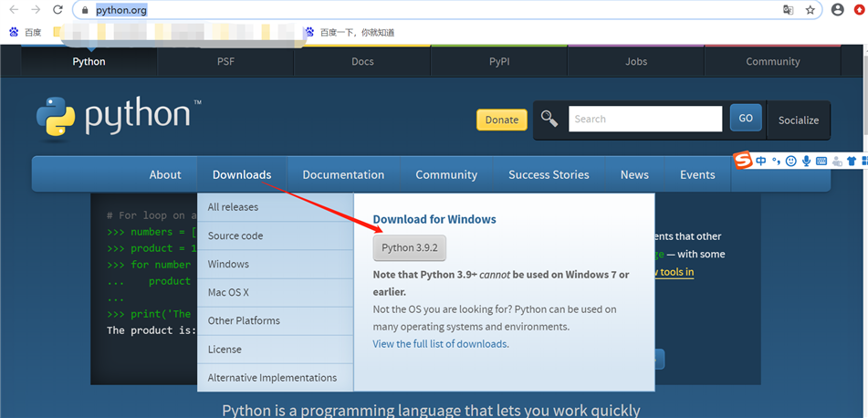The height and width of the screenshot is (418, 868).
Task: Go forward with the browser arrow
Action: tap(36, 9)
